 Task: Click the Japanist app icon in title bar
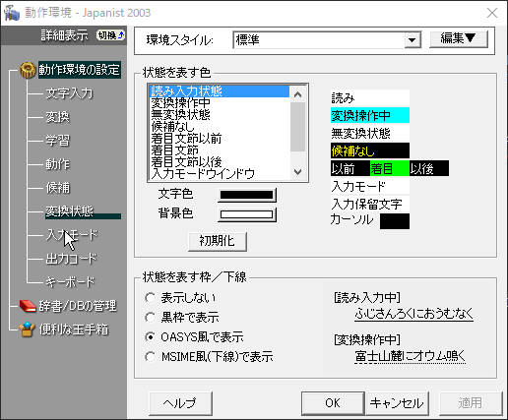tap(12, 13)
